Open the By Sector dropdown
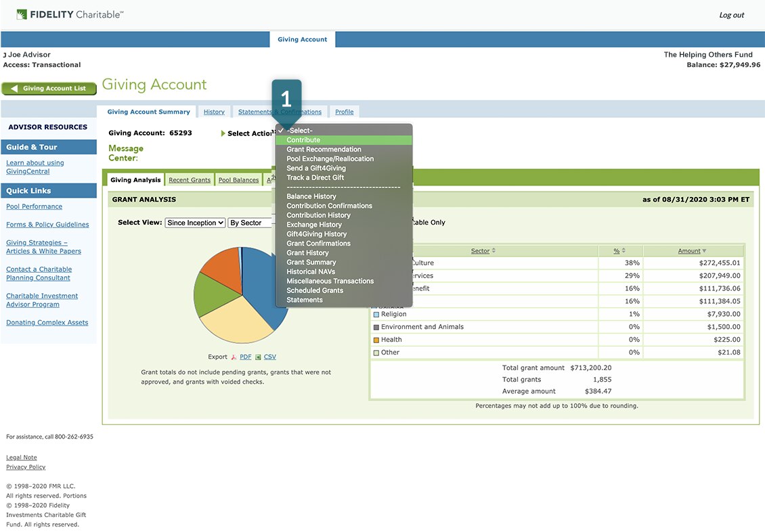This screenshot has height=532, width=765. point(250,223)
